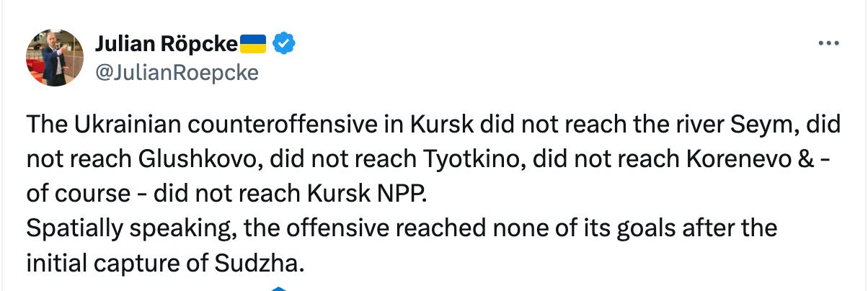Click the Julian Röpcke display name
Image resolution: width=868 pixels, height=291 pixels.
[167, 45]
